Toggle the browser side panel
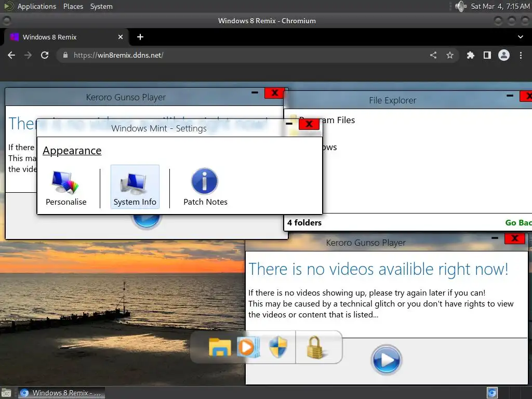The height and width of the screenshot is (399, 532). pyautogui.click(x=487, y=55)
